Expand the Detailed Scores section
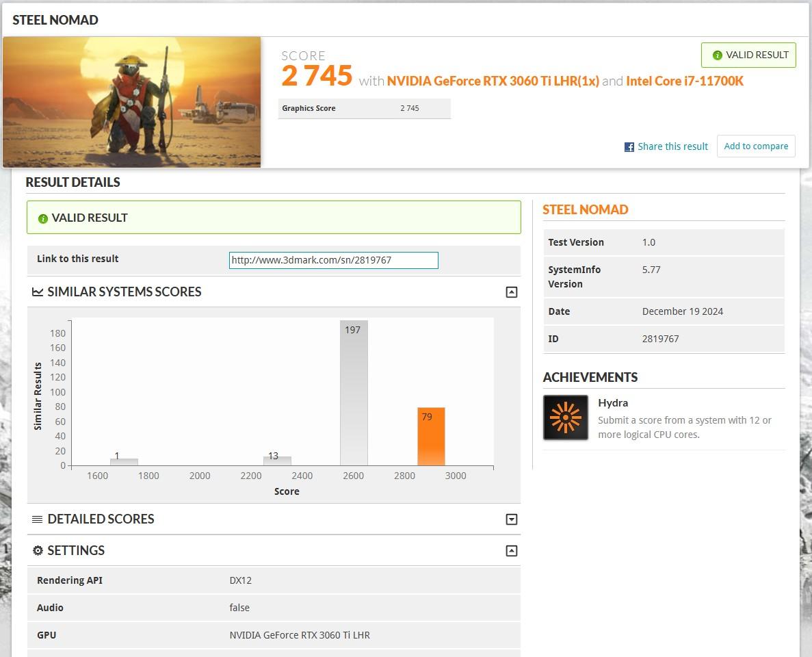This screenshot has height=657, width=812. click(511, 519)
